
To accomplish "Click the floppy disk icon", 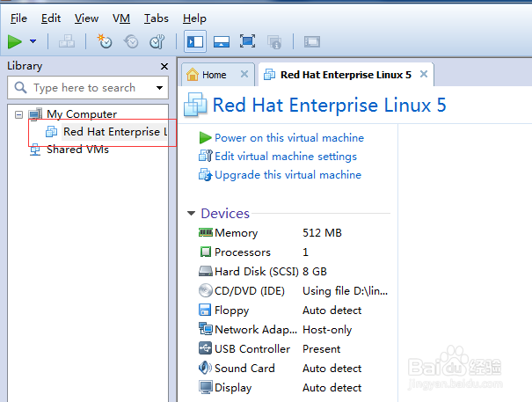I will click(205, 310).
